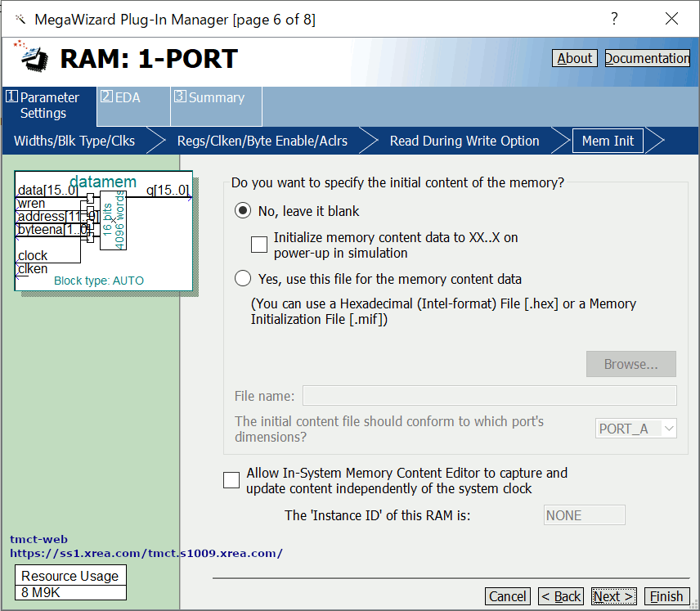The width and height of the screenshot is (700, 611).
Task: Open the PORT_A dropdown
Action: pyautogui.click(x=635, y=429)
